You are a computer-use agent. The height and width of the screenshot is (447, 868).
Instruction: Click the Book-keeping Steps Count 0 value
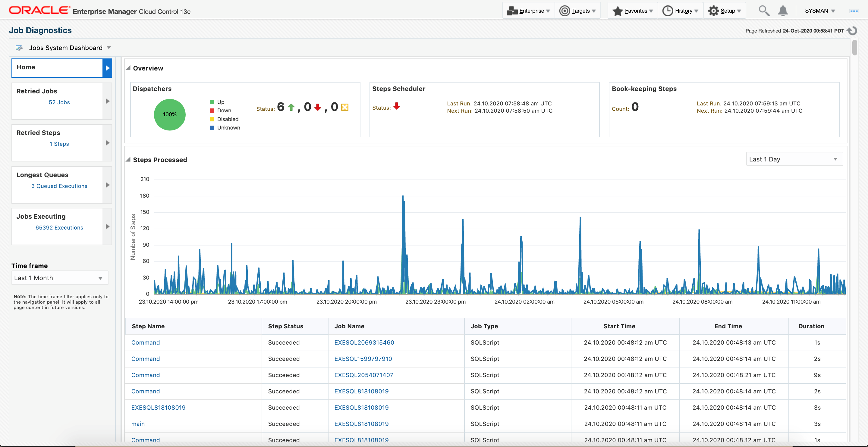click(635, 107)
